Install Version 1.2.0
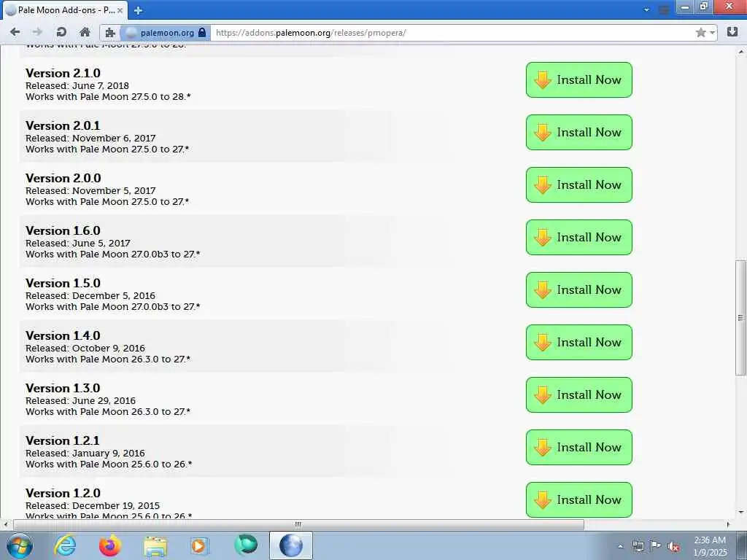Image resolution: width=747 pixels, height=560 pixels. 578,500
